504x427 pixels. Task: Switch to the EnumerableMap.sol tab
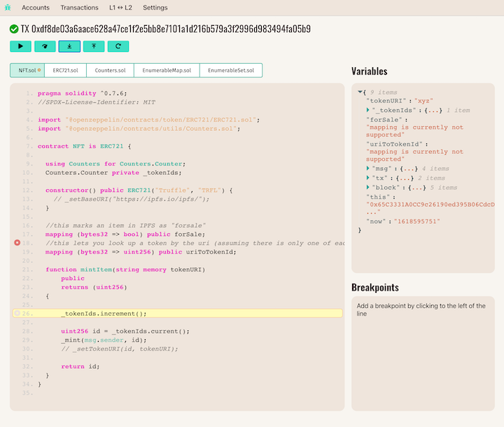click(x=167, y=71)
